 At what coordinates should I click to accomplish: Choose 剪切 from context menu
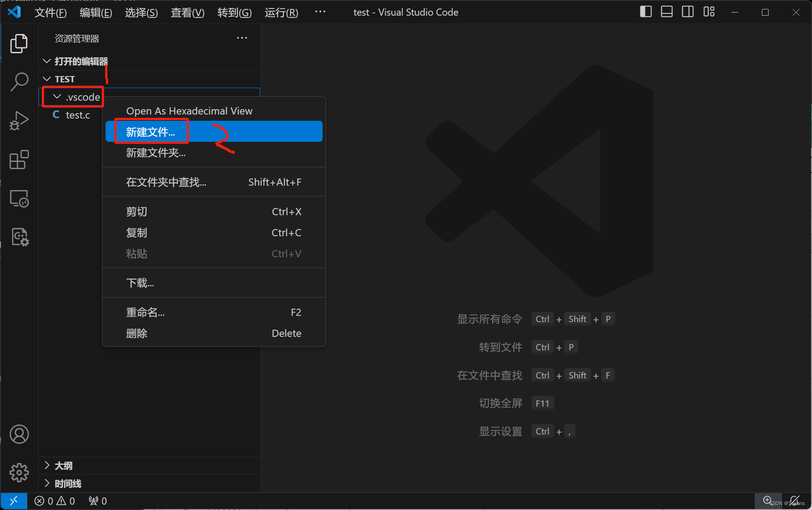pyautogui.click(x=214, y=212)
